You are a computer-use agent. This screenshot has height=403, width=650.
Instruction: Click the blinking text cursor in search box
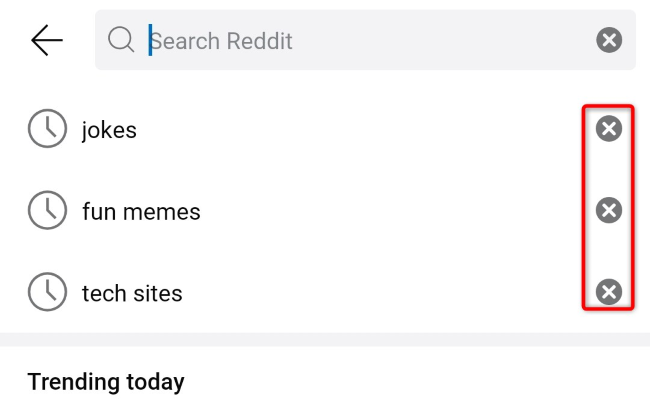tap(151, 40)
